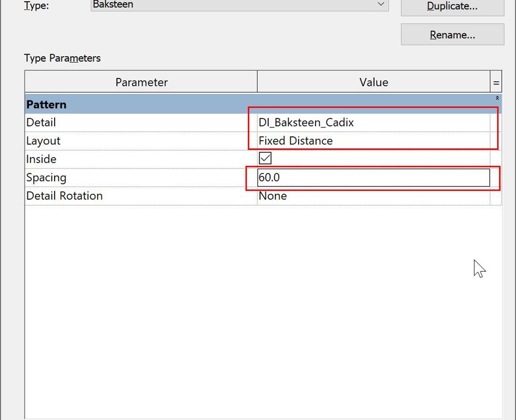Image resolution: width=516 pixels, height=420 pixels.
Task: Select the Detail Rotation parameter label
Action: tap(64, 196)
